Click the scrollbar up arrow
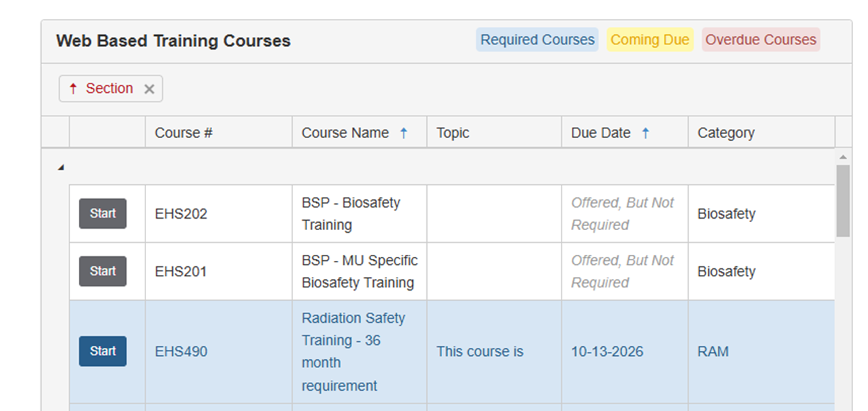Screen dimensions: 868x411 coord(842,157)
